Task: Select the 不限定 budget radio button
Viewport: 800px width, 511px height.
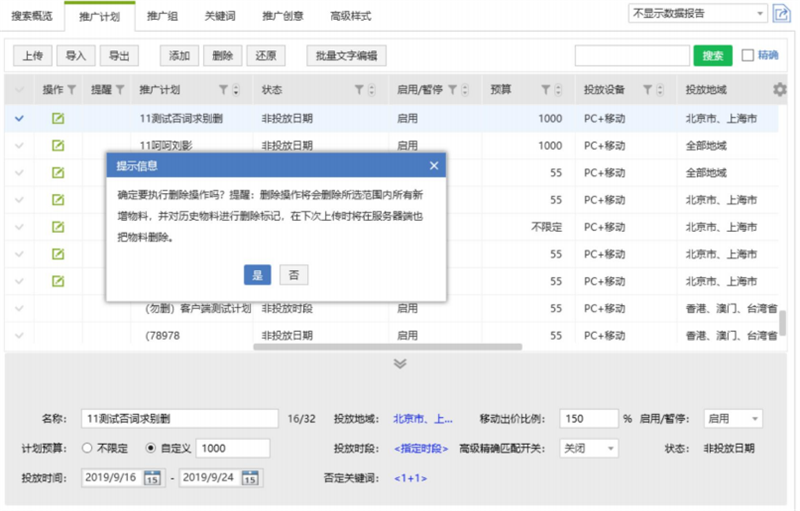Action: (87, 448)
